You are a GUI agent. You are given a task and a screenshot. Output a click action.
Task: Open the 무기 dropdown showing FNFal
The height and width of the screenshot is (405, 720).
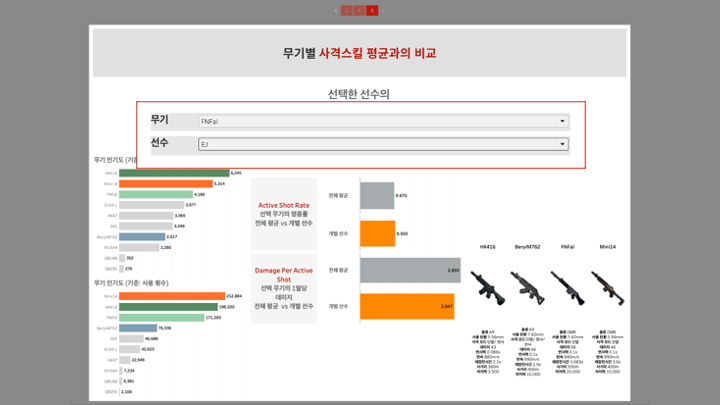tap(383, 121)
